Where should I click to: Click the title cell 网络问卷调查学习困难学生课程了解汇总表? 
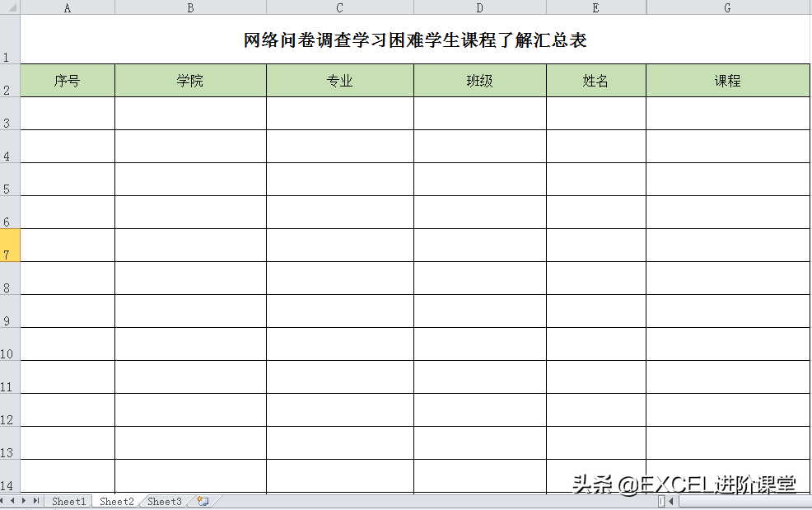415,40
